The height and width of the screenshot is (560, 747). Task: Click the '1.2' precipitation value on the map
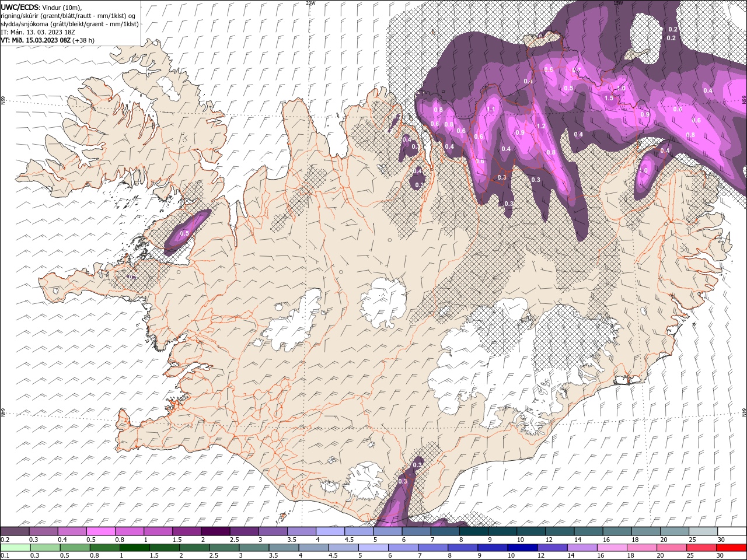tap(541, 126)
